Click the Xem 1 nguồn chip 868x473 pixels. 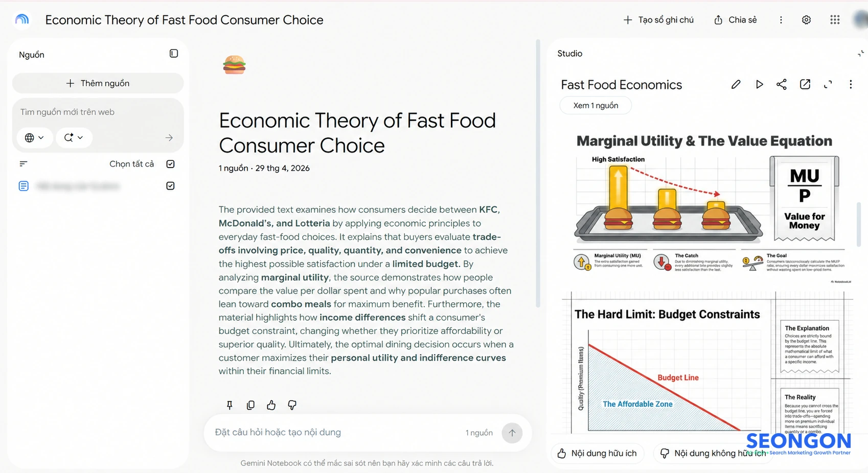[596, 105]
